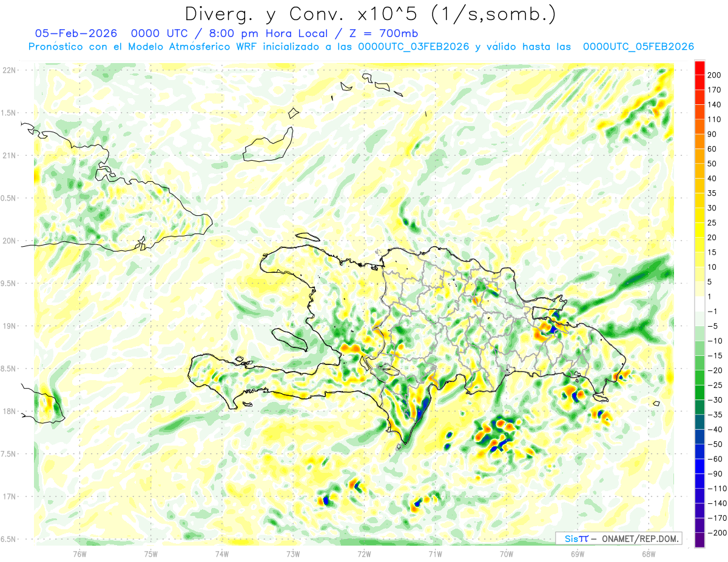
Task: Click the colorbar value '200'
Action: coord(715,75)
